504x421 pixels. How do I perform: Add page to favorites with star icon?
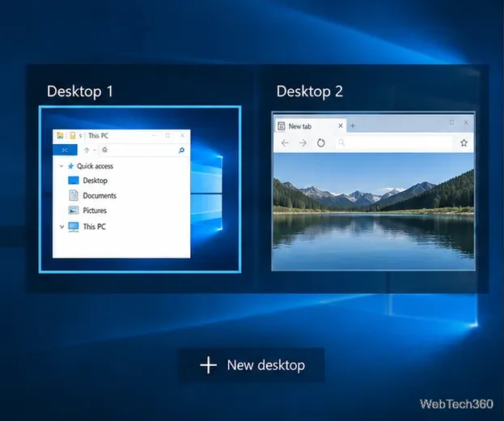pos(464,142)
